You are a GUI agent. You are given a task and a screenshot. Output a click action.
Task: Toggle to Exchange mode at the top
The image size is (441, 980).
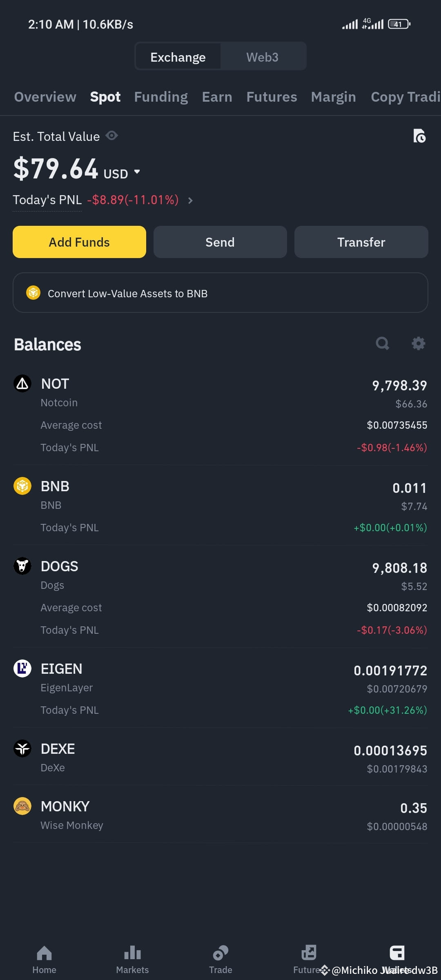point(178,57)
